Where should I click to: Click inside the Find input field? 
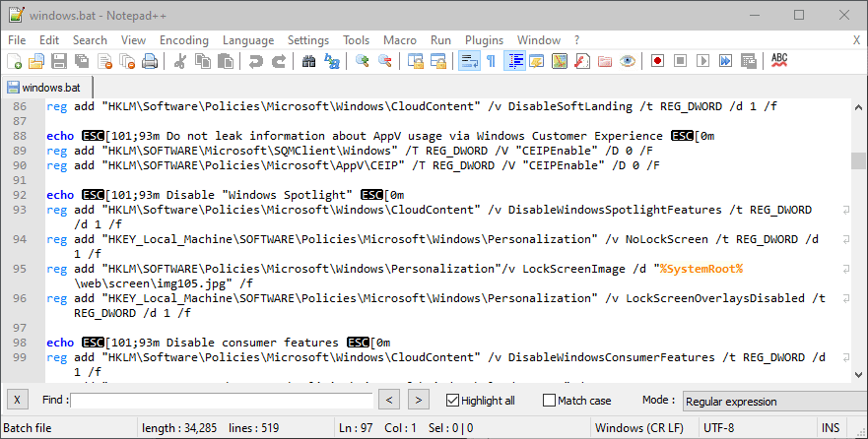[222, 401]
